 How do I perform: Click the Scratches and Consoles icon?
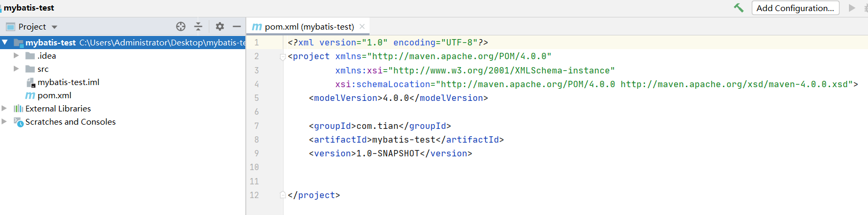coord(19,122)
